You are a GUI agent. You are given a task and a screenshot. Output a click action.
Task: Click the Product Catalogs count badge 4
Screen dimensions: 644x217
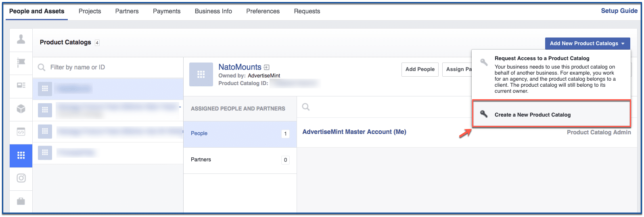click(97, 43)
